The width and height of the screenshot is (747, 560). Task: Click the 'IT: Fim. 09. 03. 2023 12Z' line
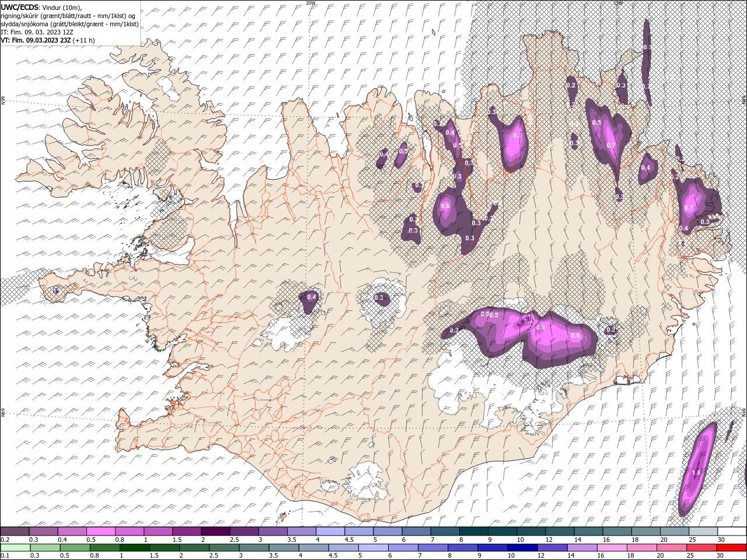37,32
